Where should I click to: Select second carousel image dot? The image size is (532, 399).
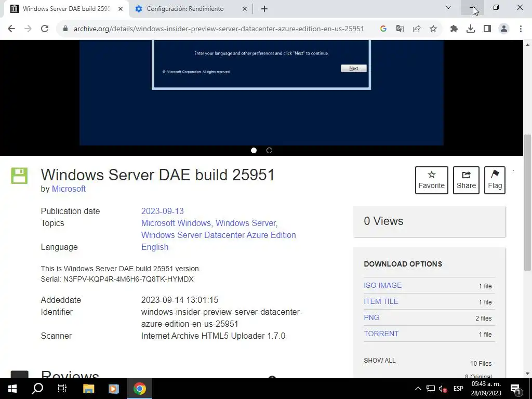click(x=270, y=150)
